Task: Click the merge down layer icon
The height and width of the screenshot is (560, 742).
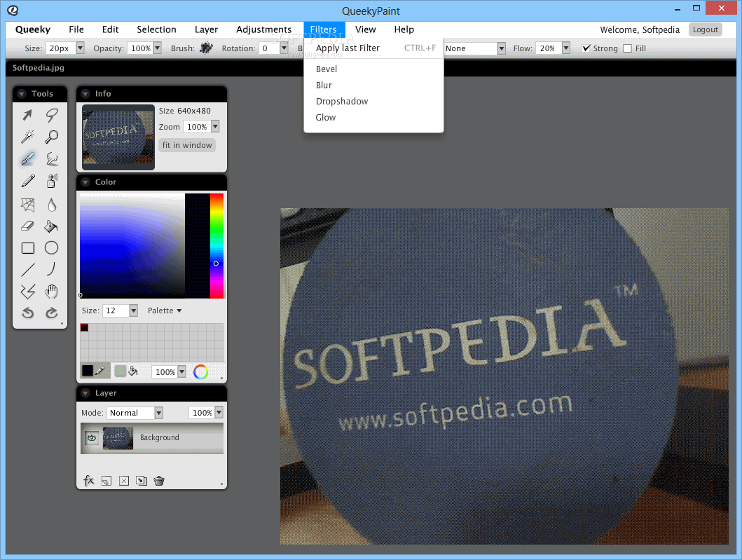Action: point(142,481)
